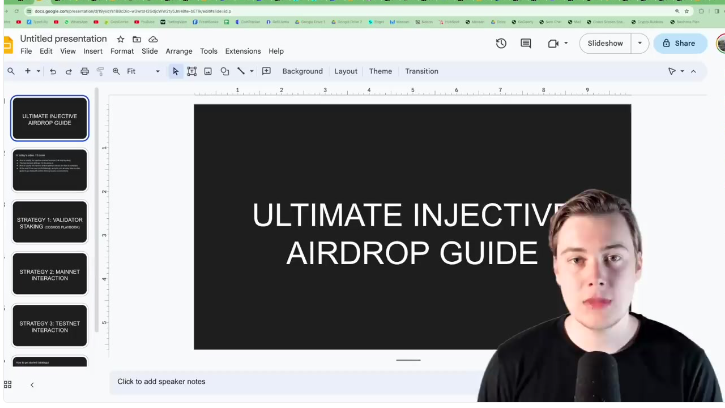Hide the menus with up chevron
This screenshot has height=408, width=725.
click(x=694, y=71)
